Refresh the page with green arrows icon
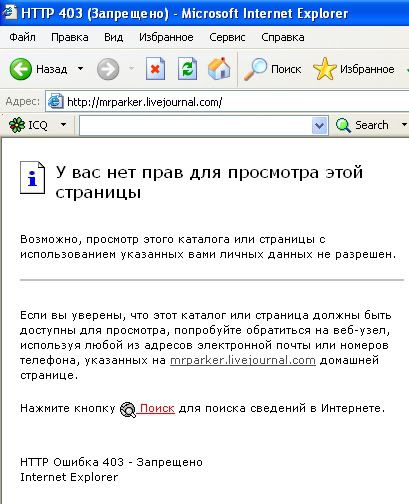 187,69
